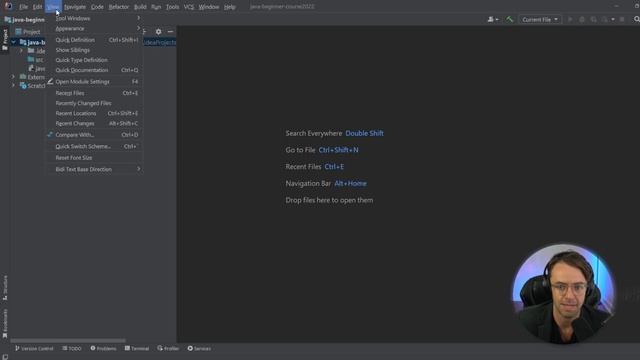The image size is (640, 360).
Task: Click the Compare With icon in the menu
Action: pos(50,134)
